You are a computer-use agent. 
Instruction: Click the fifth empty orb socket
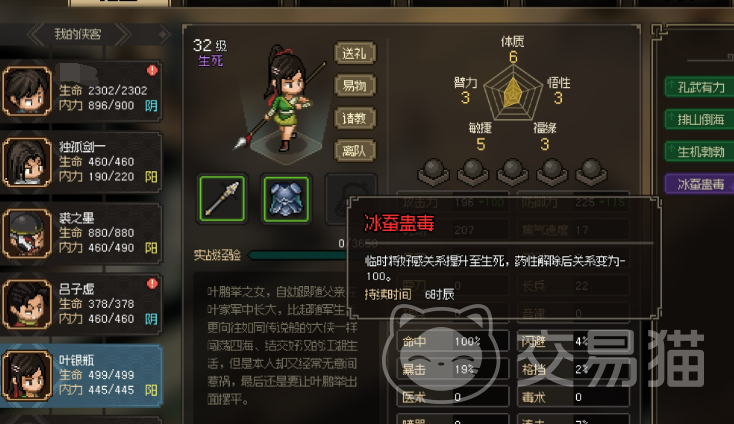point(591,172)
